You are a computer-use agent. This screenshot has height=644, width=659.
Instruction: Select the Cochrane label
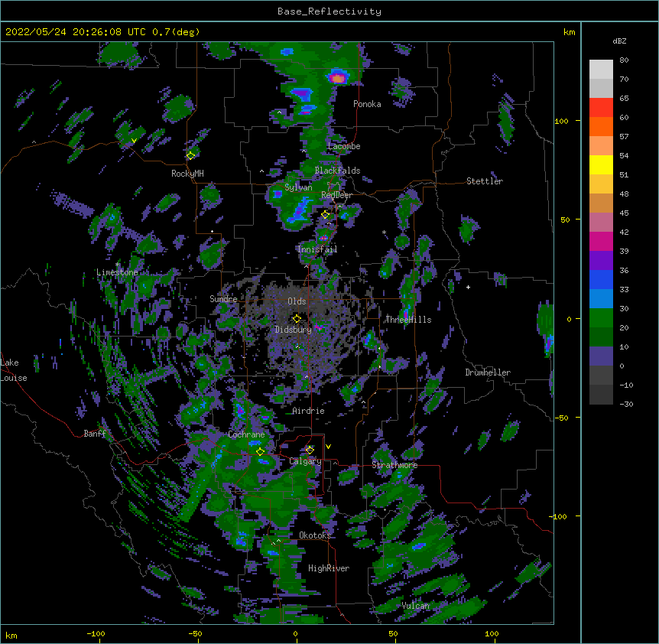tap(246, 434)
